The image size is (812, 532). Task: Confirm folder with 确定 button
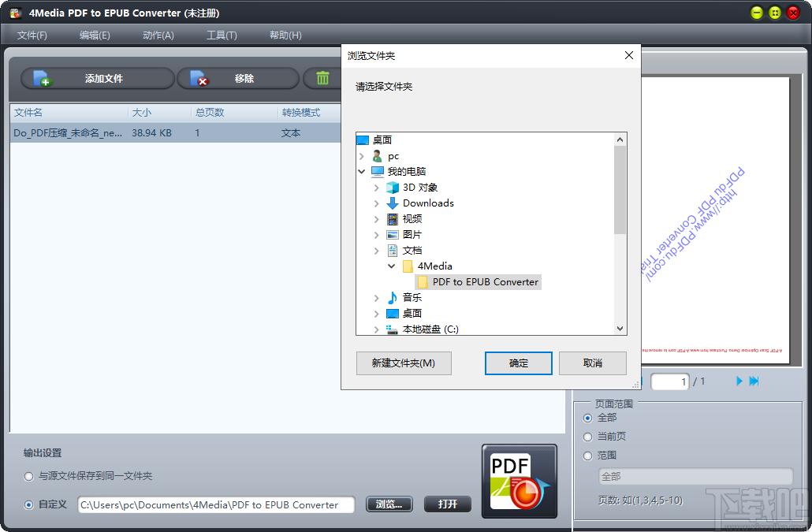pyautogui.click(x=519, y=363)
